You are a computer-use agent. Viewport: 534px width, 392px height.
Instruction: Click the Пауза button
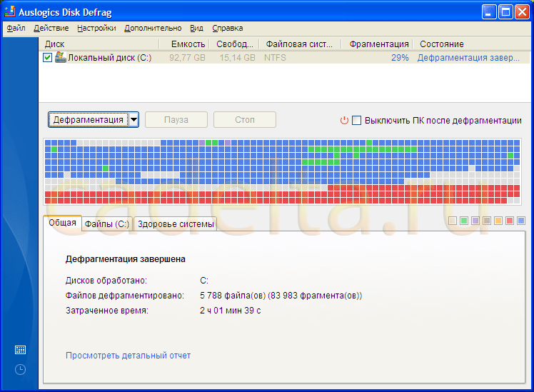[x=176, y=120]
